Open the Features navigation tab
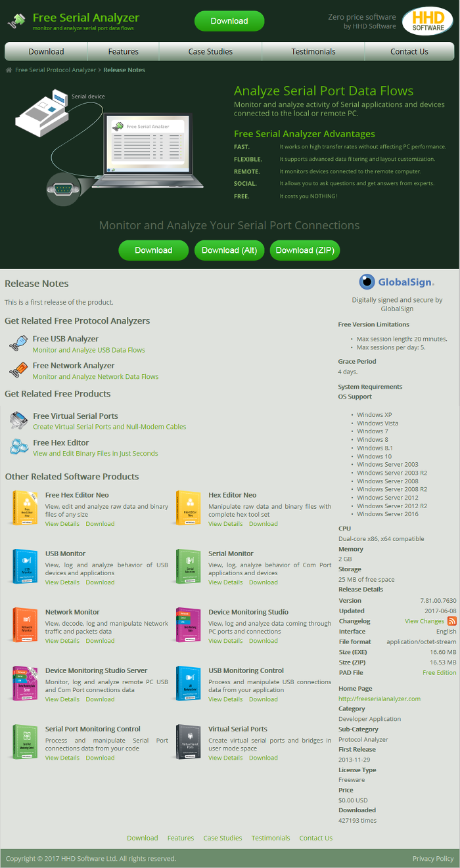 tap(124, 51)
